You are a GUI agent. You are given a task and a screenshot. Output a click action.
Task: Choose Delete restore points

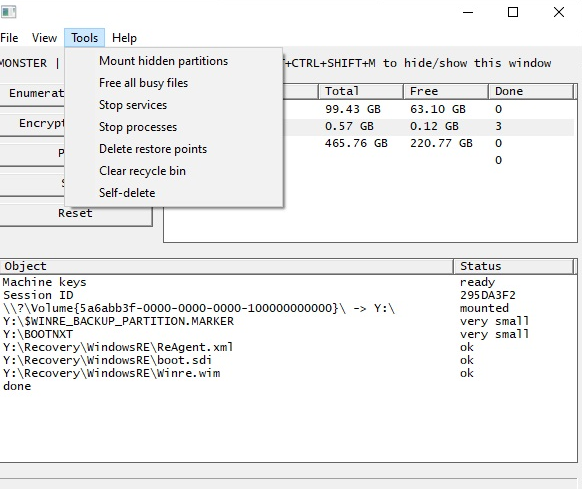coord(174,149)
